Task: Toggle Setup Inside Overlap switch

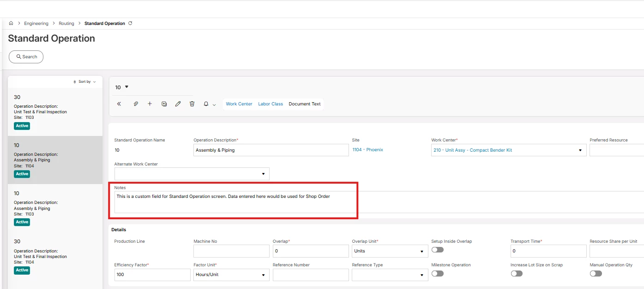Action: tap(437, 250)
